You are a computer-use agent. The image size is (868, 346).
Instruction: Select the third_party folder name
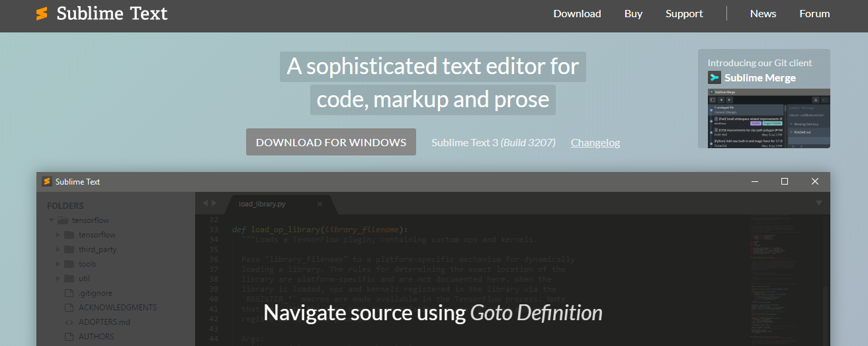pos(98,249)
